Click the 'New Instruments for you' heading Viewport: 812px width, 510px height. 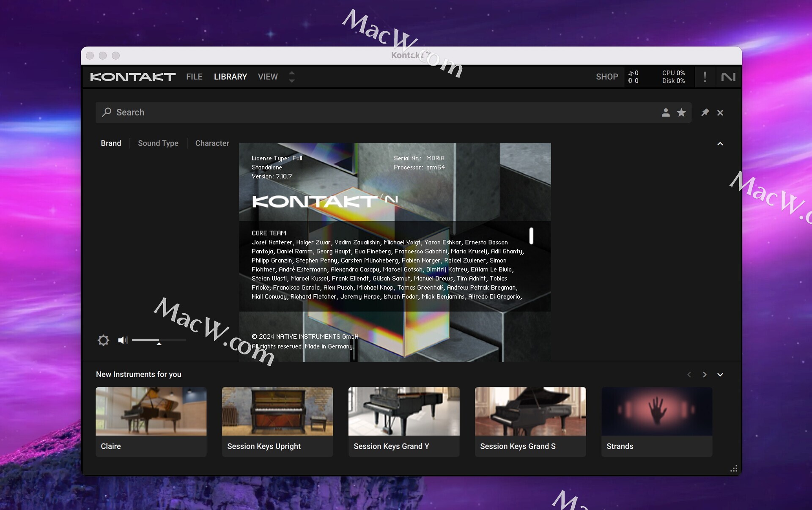point(138,374)
